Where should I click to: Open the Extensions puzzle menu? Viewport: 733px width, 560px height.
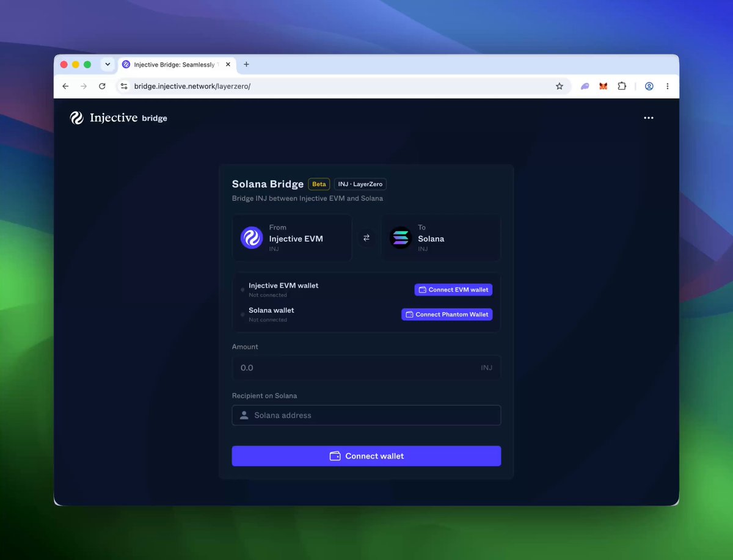622,86
